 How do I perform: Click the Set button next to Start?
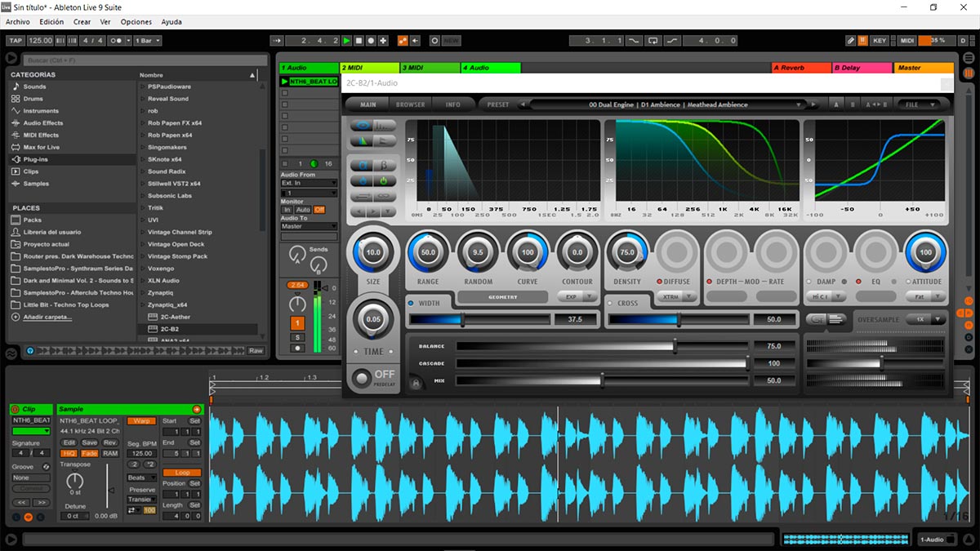[x=195, y=421]
